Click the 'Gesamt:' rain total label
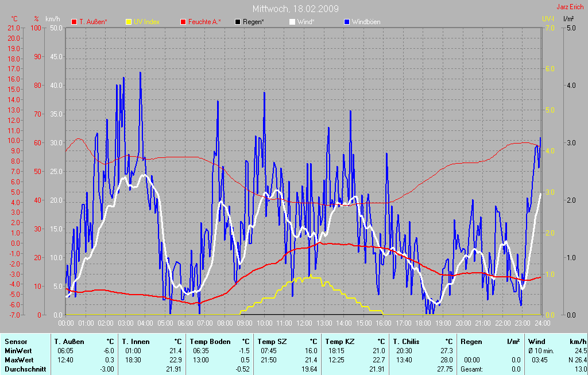This screenshot has width=588, height=375. 472,369
